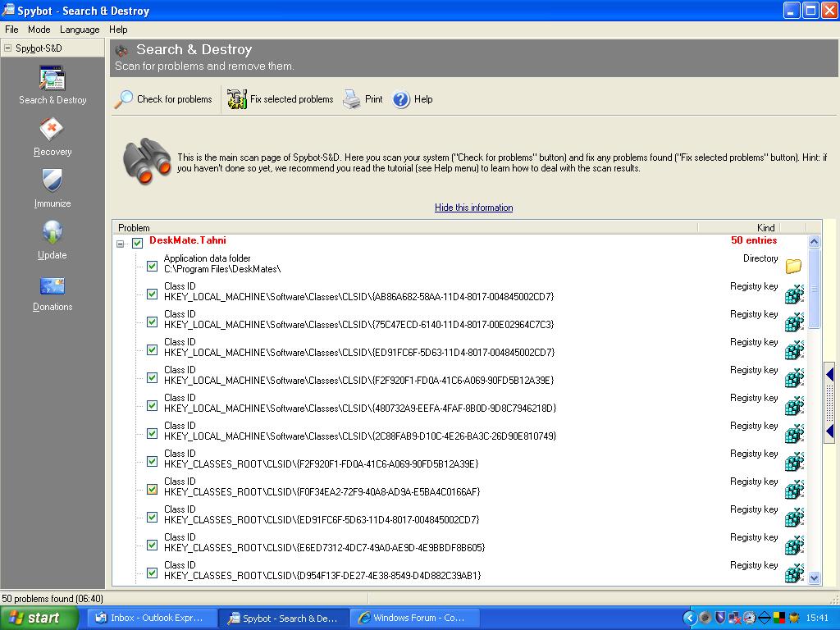
Task: Click the binoculars image in the info panel
Action: click(x=147, y=161)
